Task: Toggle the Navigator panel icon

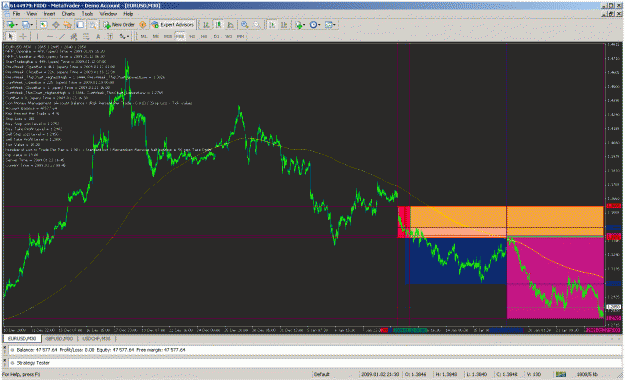Action: click(x=68, y=25)
